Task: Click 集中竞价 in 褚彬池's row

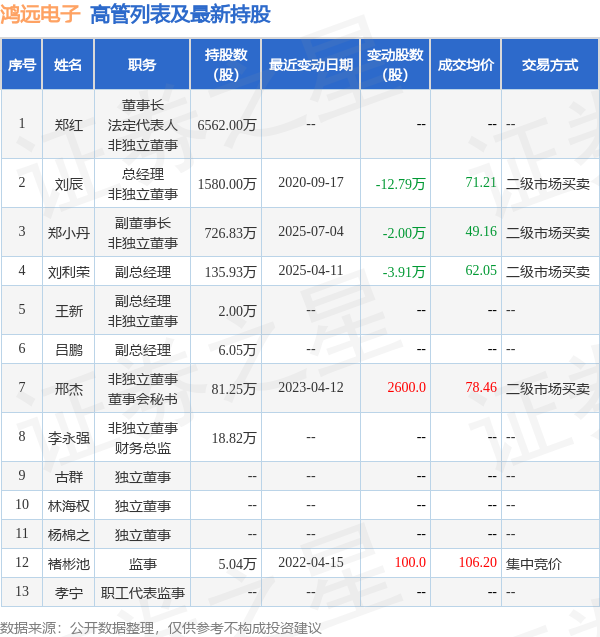Action: pos(533,564)
